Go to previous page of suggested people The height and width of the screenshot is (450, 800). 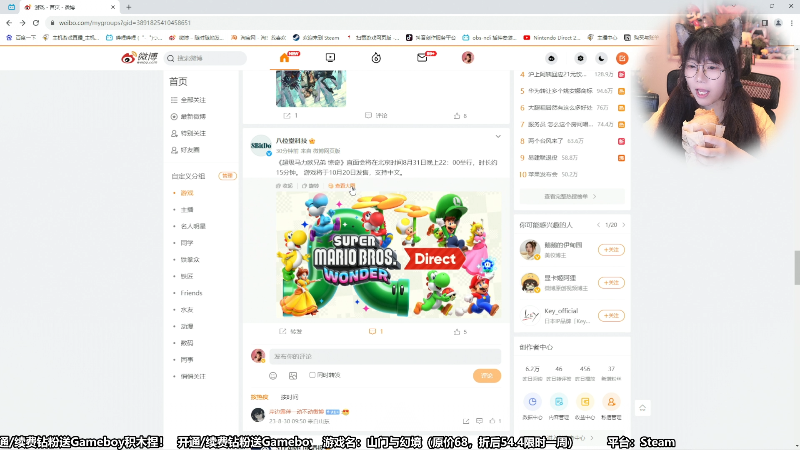598,225
